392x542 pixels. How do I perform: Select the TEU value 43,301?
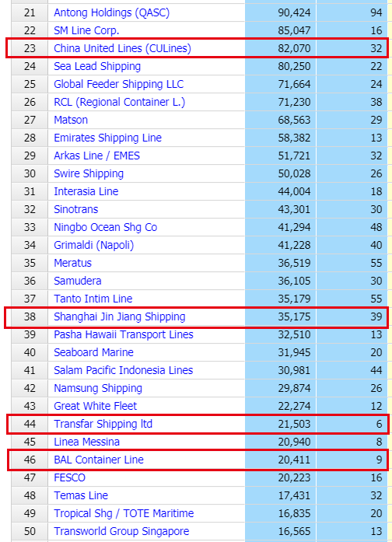[294, 209]
